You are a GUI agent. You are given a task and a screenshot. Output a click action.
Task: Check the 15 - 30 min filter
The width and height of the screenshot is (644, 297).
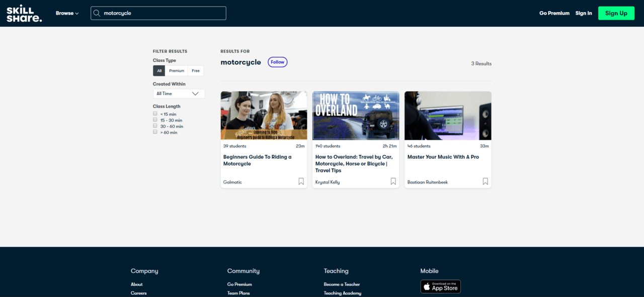pos(155,120)
